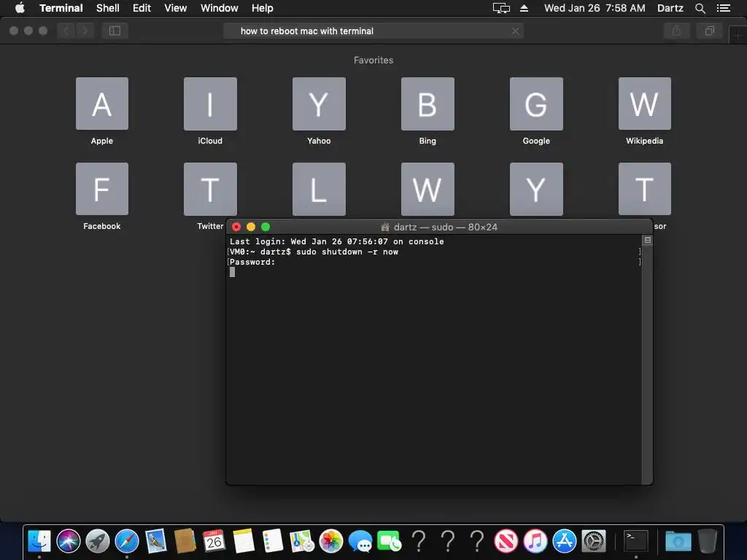This screenshot has height=560, width=747.
Task: Clear Safari address bar text with X
Action: pos(515,31)
